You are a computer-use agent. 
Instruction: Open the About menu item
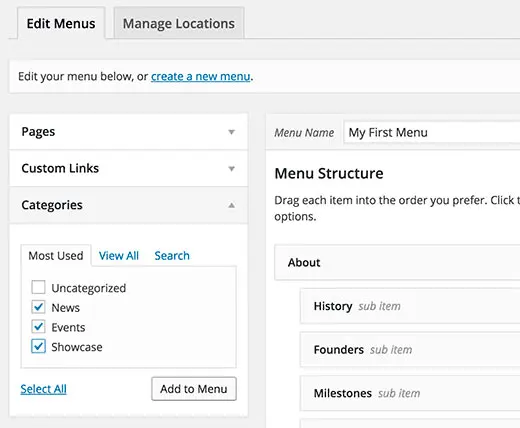tap(397, 262)
